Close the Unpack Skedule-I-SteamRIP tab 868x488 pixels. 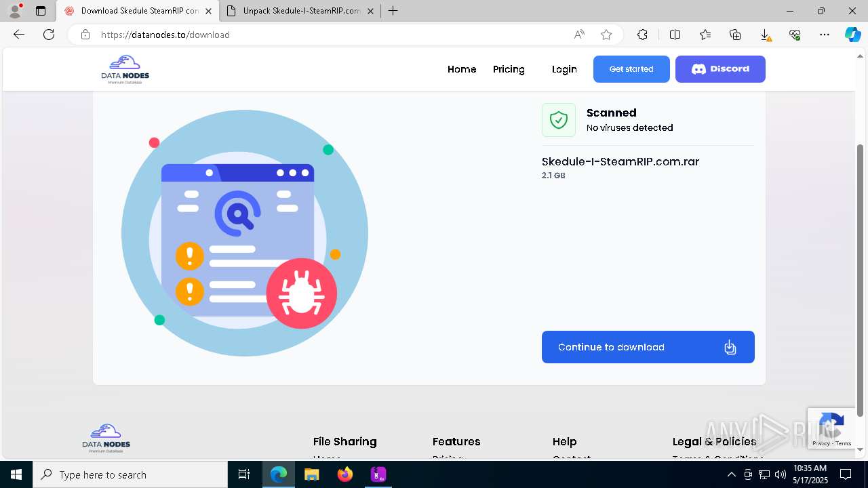(x=370, y=11)
